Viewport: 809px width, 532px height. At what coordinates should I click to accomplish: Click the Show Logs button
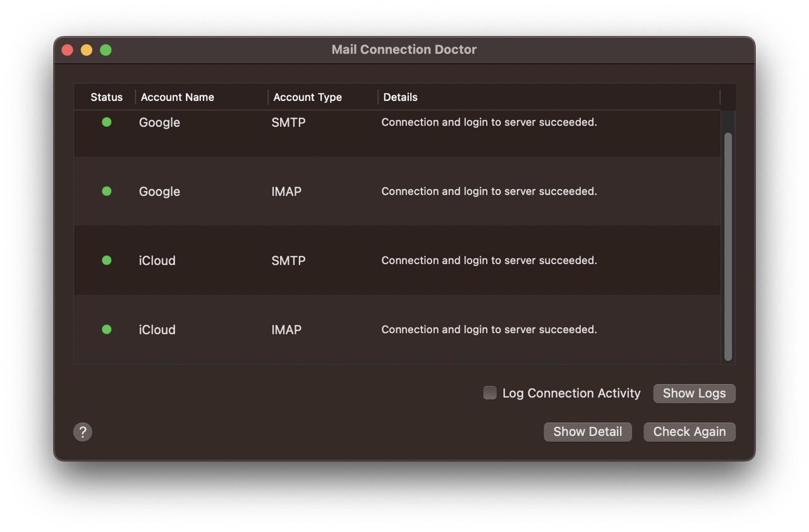694,393
